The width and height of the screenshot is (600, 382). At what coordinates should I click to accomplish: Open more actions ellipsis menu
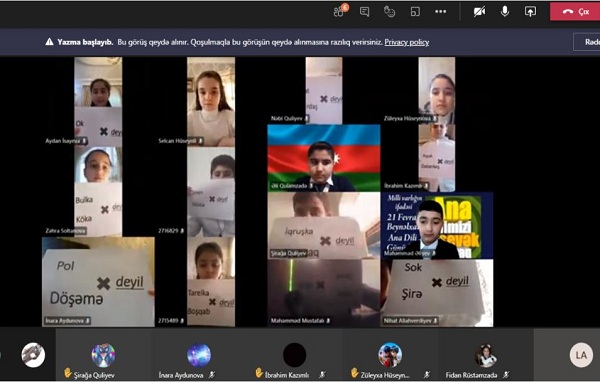[441, 12]
